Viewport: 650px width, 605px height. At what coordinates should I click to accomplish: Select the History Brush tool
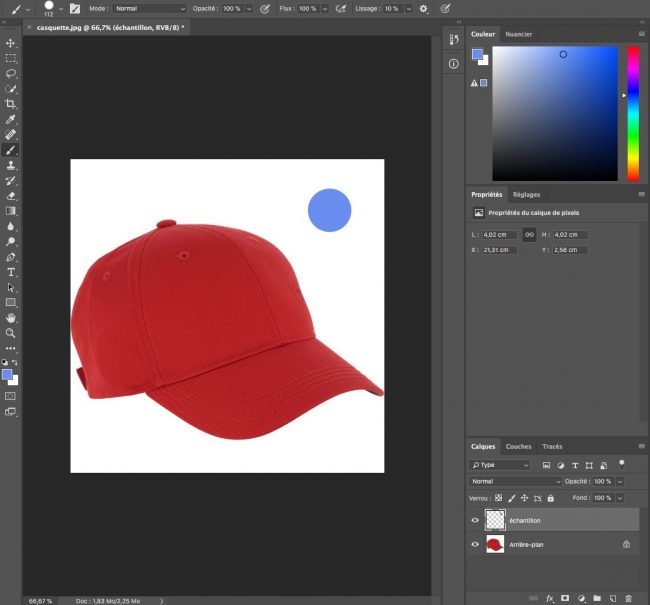click(x=11, y=181)
